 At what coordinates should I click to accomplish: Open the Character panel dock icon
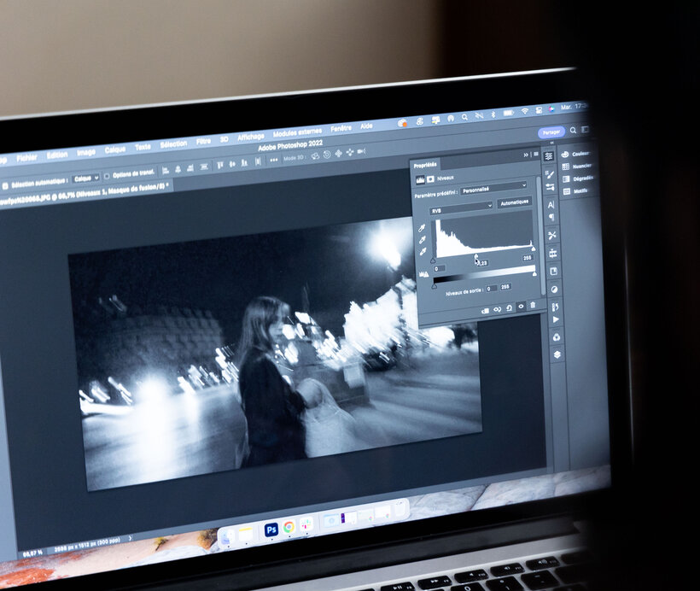click(551, 205)
